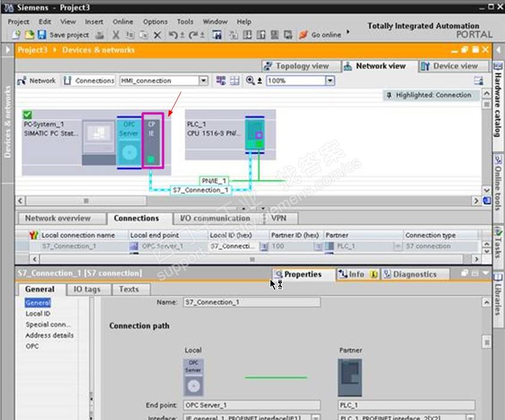Open the Online menu

point(123,22)
